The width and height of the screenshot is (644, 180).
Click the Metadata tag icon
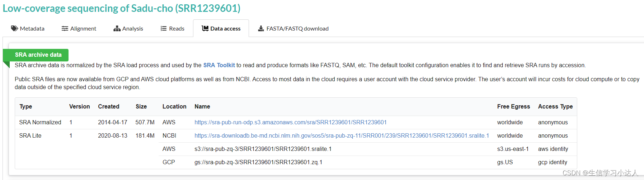click(14, 28)
